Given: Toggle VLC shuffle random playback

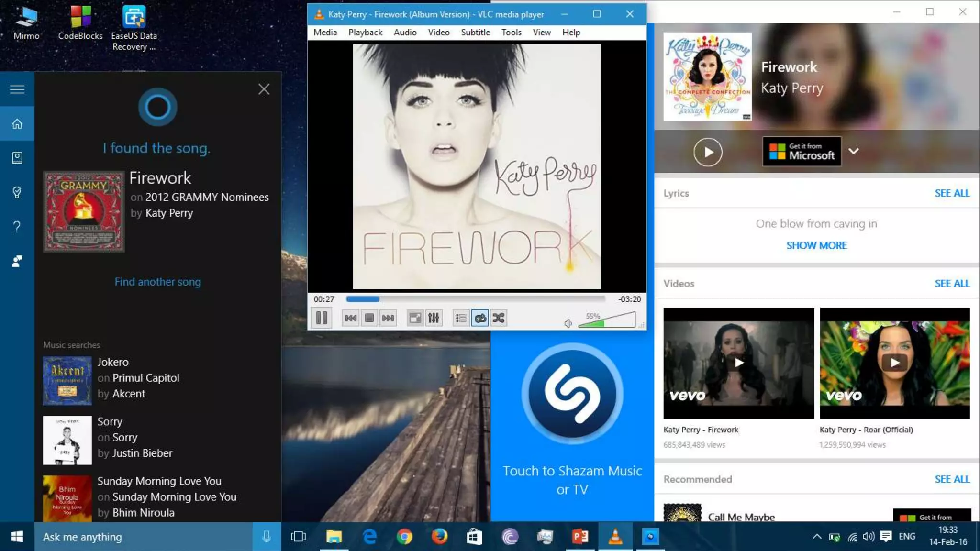Looking at the screenshot, I should pos(499,318).
